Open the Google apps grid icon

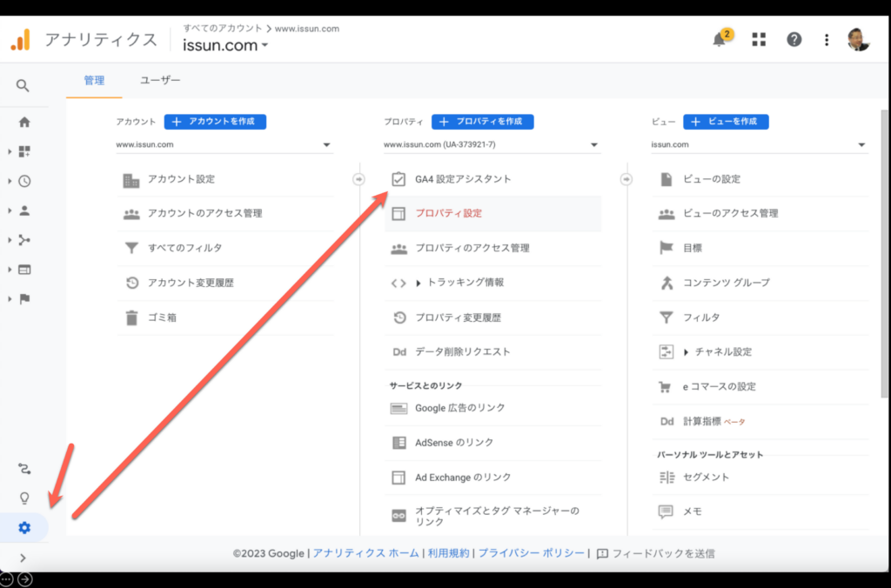click(759, 39)
